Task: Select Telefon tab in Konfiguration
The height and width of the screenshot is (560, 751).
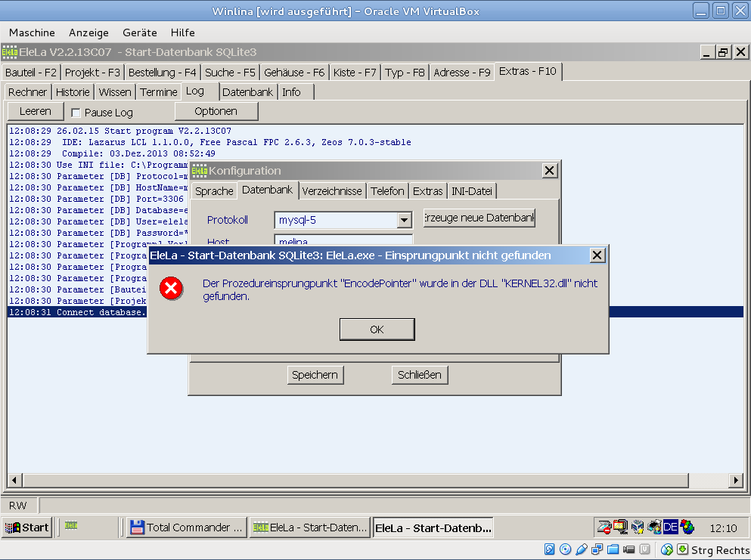Action: pyautogui.click(x=387, y=191)
